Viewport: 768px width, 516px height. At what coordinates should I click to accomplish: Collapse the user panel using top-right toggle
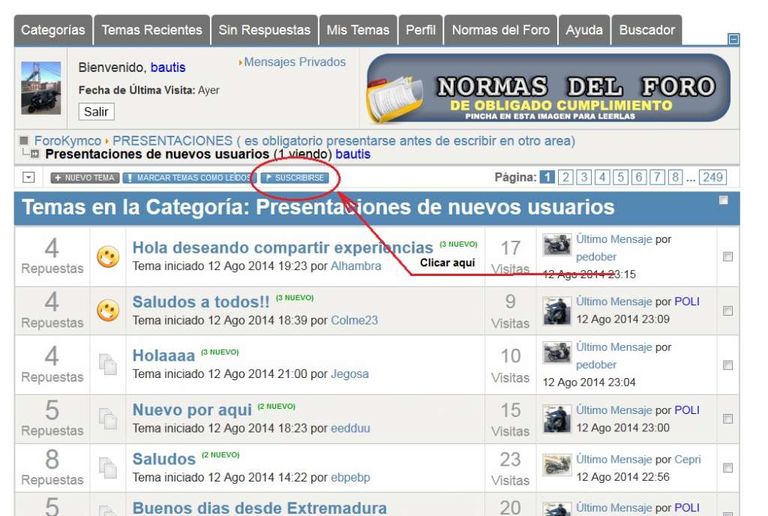[734, 40]
